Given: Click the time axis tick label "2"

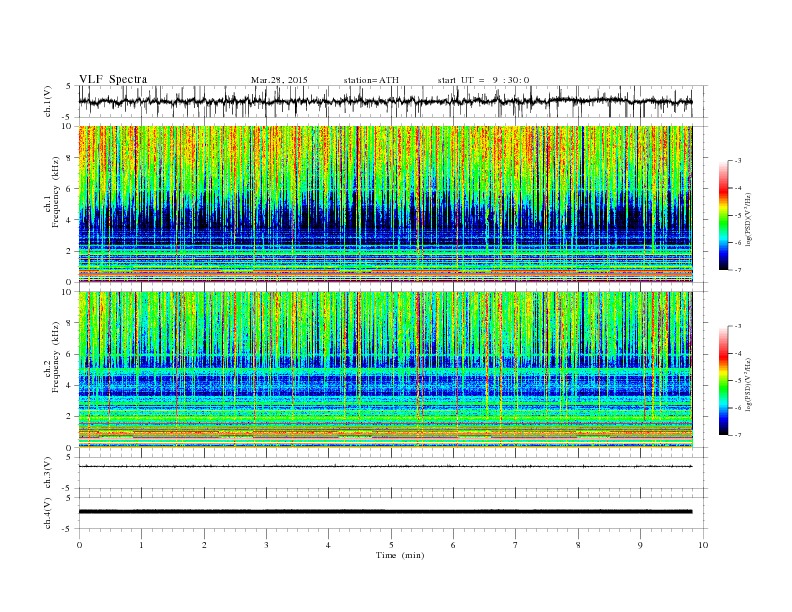Looking at the screenshot, I should (x=204, y=545).
